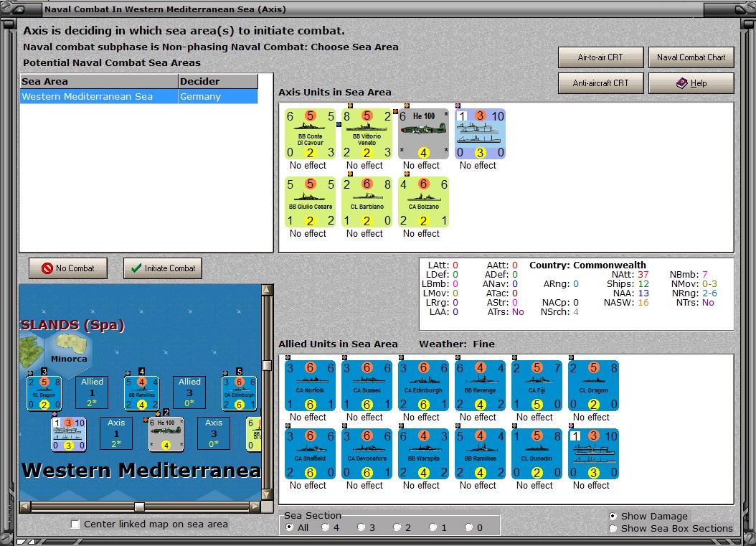Select the CA Norfolk unit counter
The image size is (756, 546).
click(x=310, y=385)
